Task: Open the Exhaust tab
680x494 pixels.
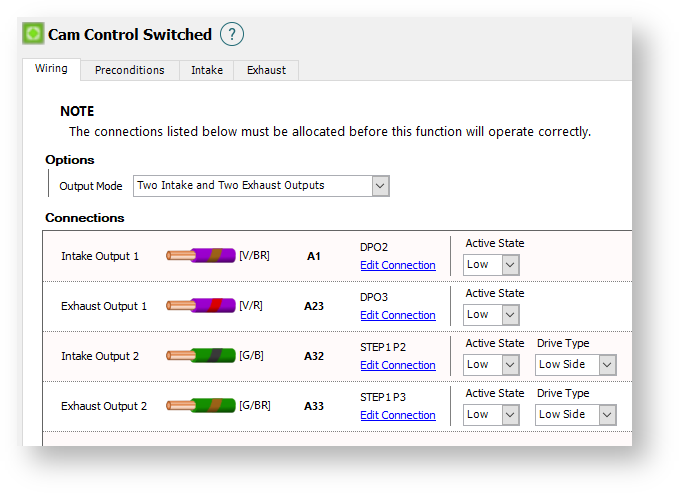Action: 266,70
